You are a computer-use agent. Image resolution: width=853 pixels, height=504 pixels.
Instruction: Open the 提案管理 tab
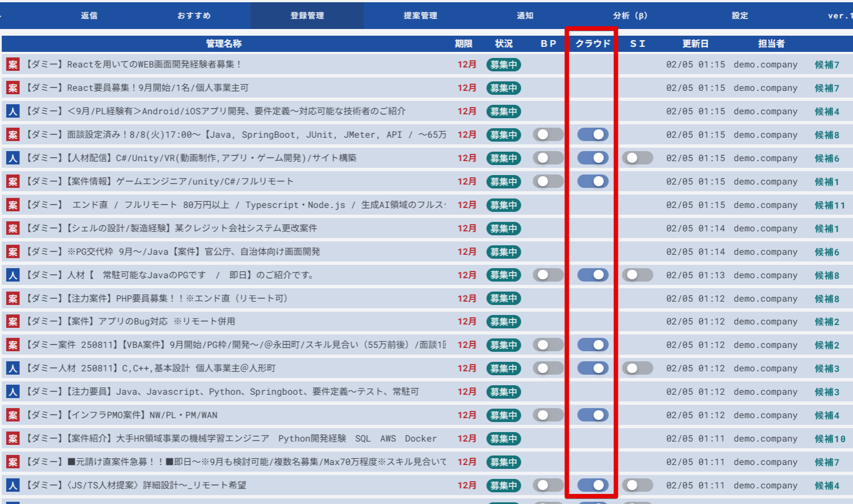pos(420,16)
